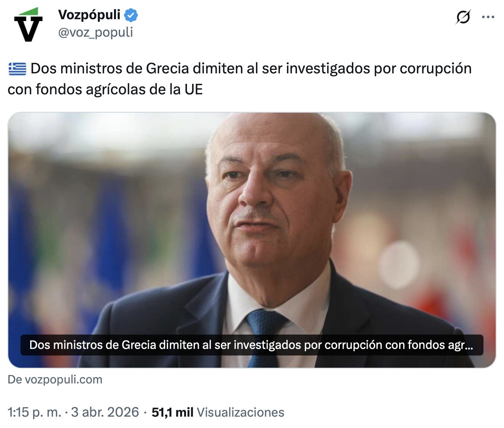504x428 pixels.
Task: Open the @voz_populi handle
Action: 96,32
